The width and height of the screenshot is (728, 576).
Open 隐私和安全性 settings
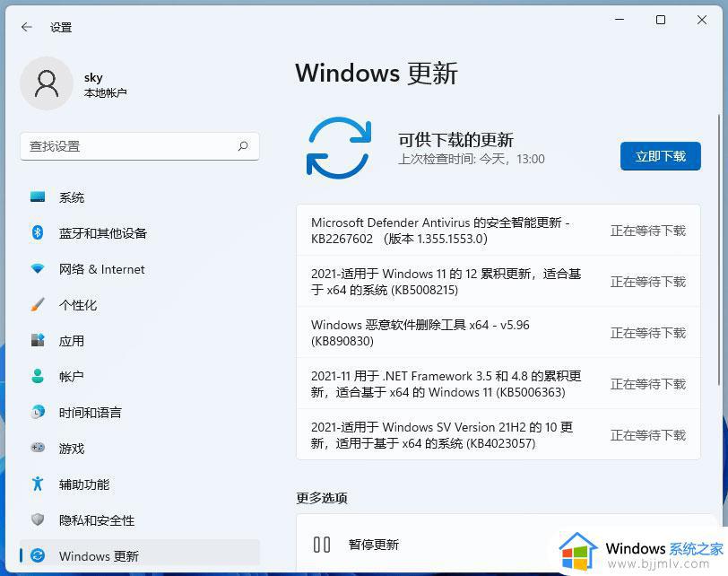[x=139, y=519]
